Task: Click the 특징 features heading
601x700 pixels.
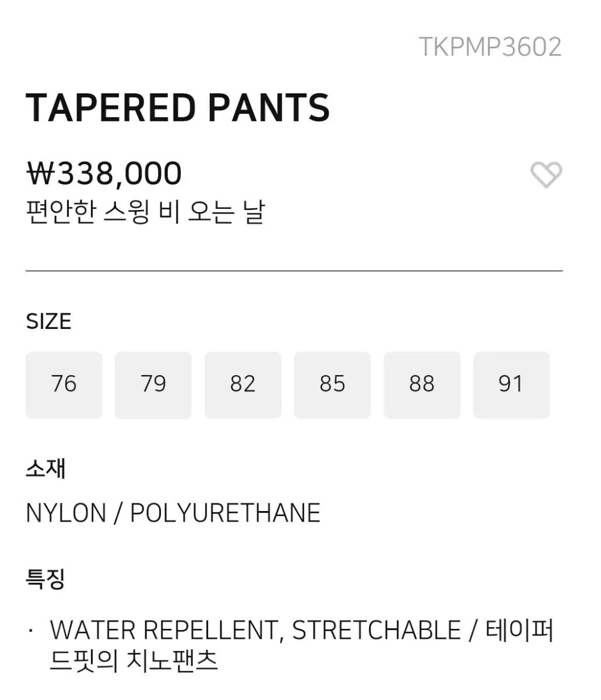Action: (x=45, y=579)
